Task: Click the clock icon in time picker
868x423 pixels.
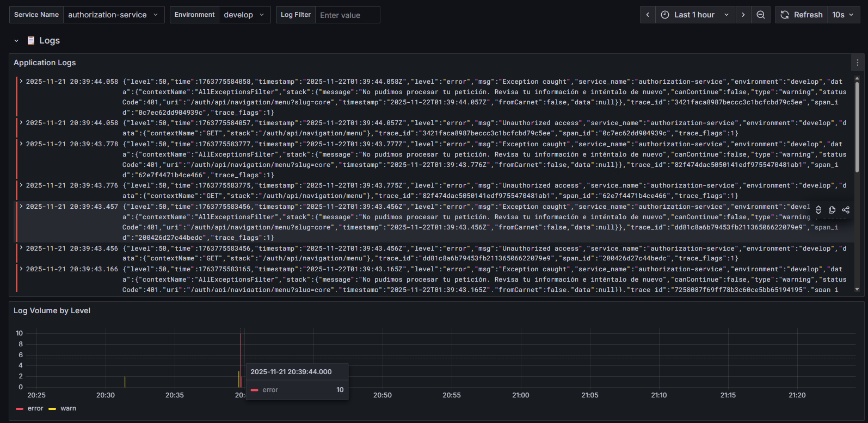Action: pyautogui.click(x=665, y=15)
